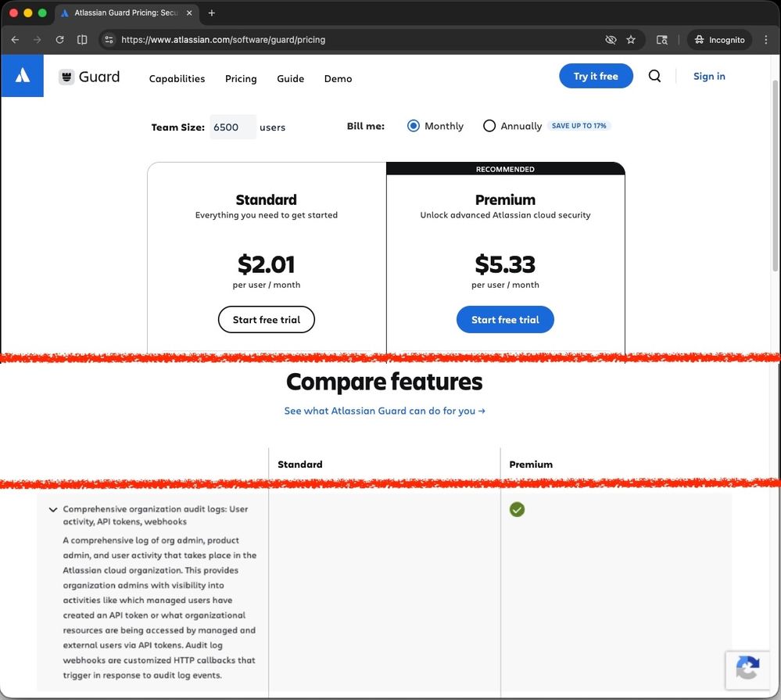Image resolution: width=781 pixels, height=700 pixels.
Task: Reload the page with refresh icon
Action: coord(59,40)
